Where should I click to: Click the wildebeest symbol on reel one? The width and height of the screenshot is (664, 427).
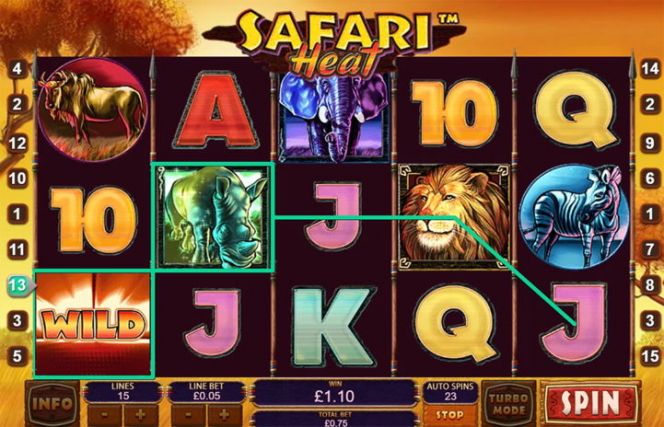tap(93, 110)
